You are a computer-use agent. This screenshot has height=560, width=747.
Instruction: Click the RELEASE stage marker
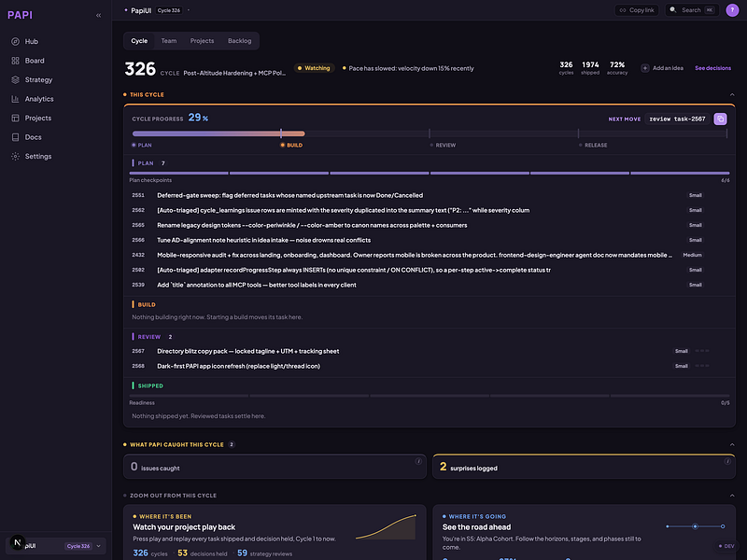(593, 146)
